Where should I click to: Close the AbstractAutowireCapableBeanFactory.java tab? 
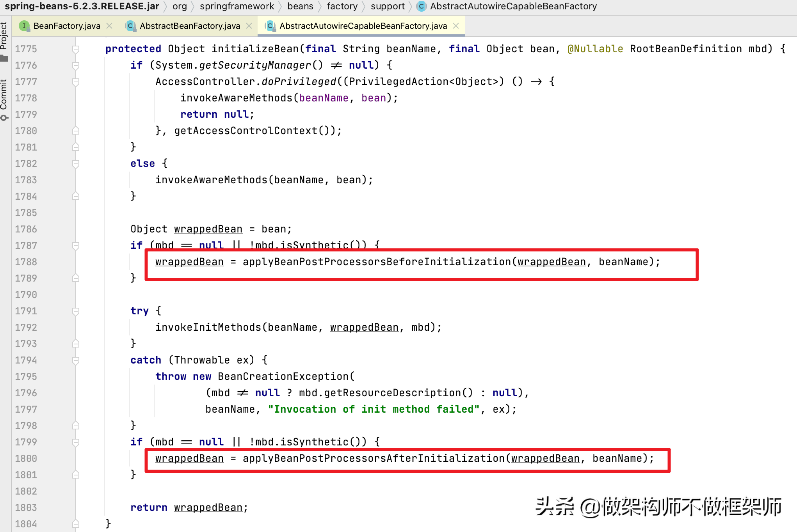tap(456, 26)
